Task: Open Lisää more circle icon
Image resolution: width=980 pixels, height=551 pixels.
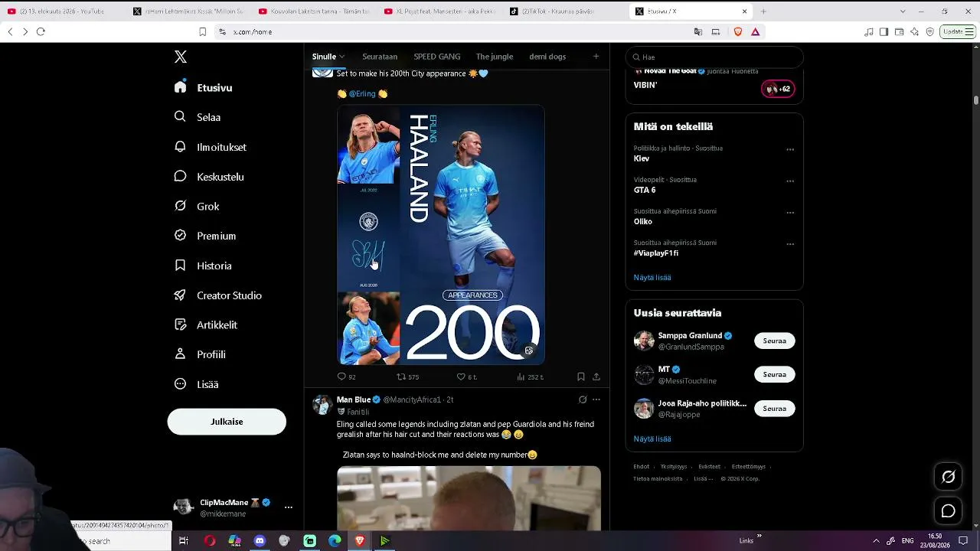Action: 180,384
